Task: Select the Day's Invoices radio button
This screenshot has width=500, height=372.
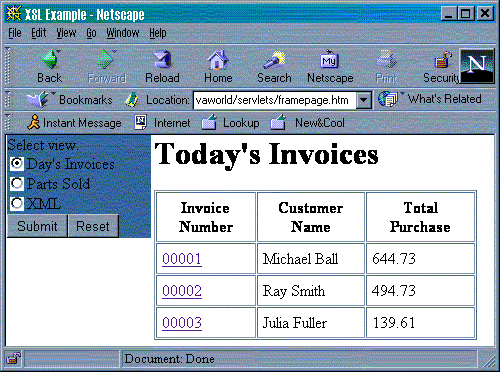Action: tap(17, 163)
